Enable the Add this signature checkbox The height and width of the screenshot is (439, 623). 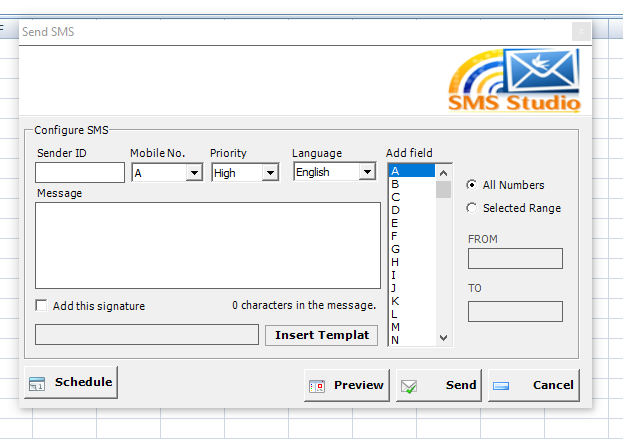tap(41, 305)
